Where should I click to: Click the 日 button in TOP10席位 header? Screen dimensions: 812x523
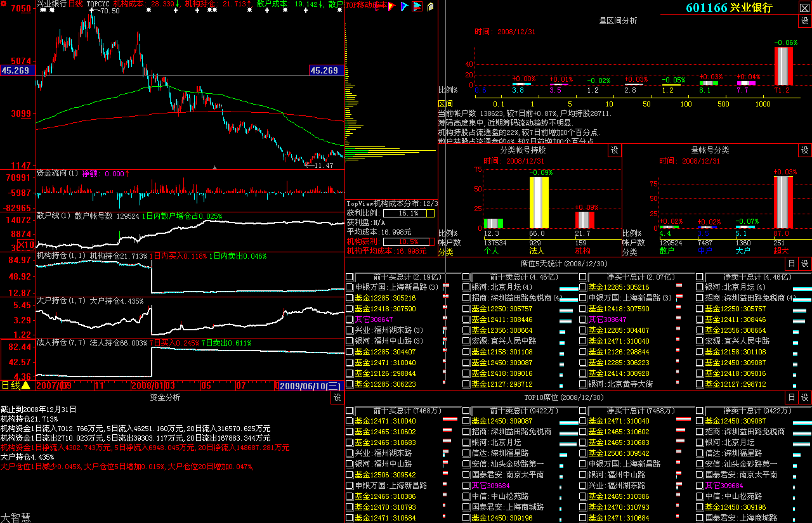[x=791, y=397]
